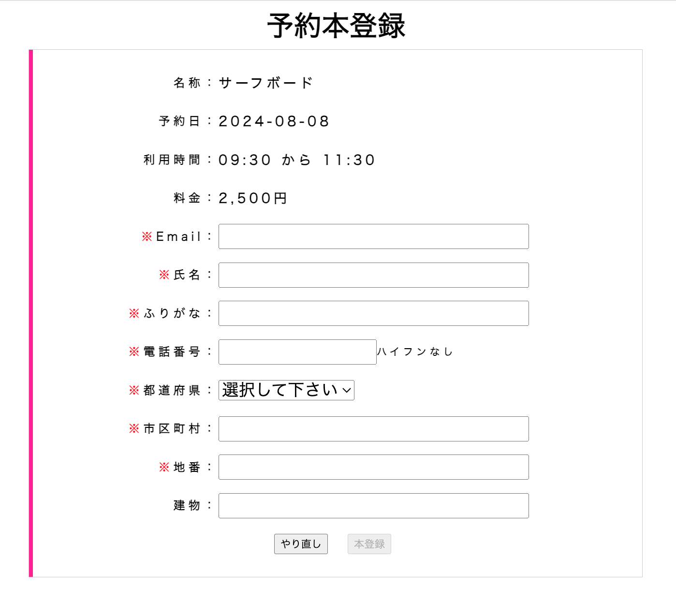The width and height of the screenshot is (676, 616).
Task: Click the 電話番号 phone number field
Action: 297,352
